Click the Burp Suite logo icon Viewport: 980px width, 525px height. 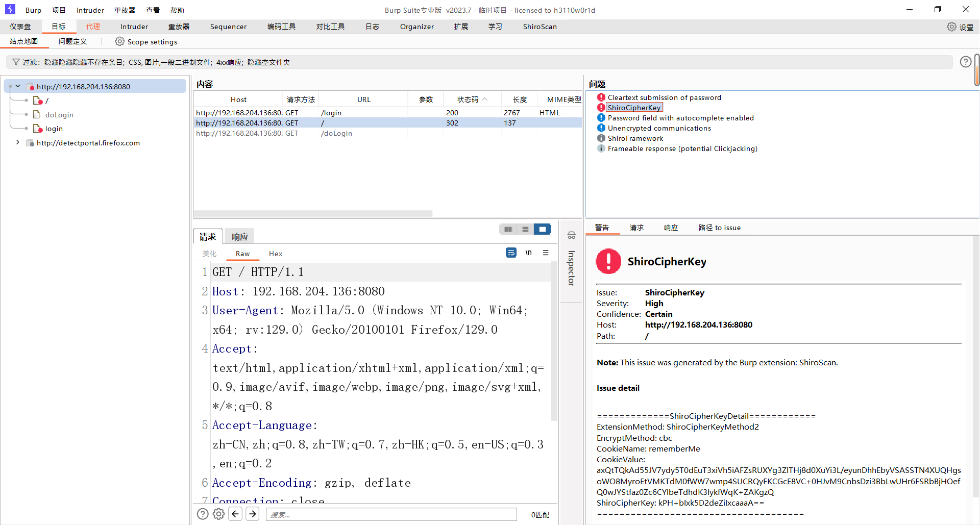(x=10, y=9)
